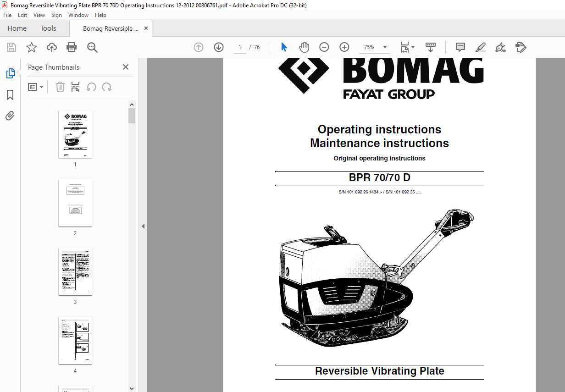Select page 2 thumbnail

click(x=75, y=203)
